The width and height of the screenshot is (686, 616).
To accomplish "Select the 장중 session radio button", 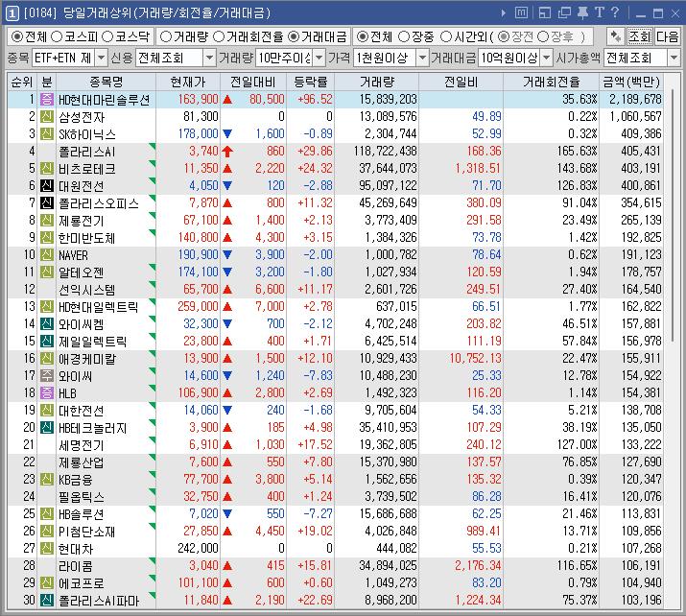I will (404, 36).
